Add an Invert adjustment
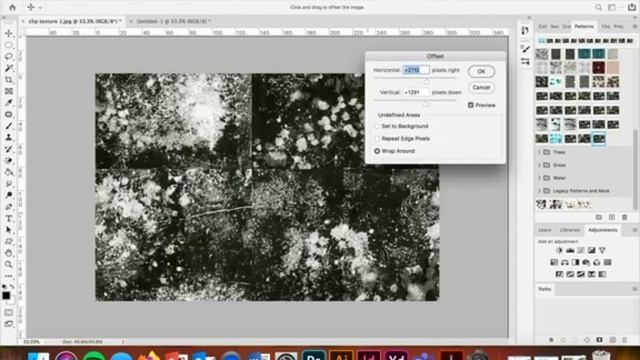This screenshot has height=360, width=640. (560, 274)
